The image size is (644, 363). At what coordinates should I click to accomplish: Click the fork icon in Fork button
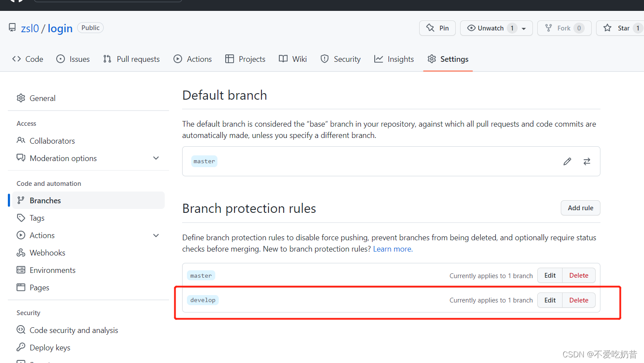(x=549, y=28)
